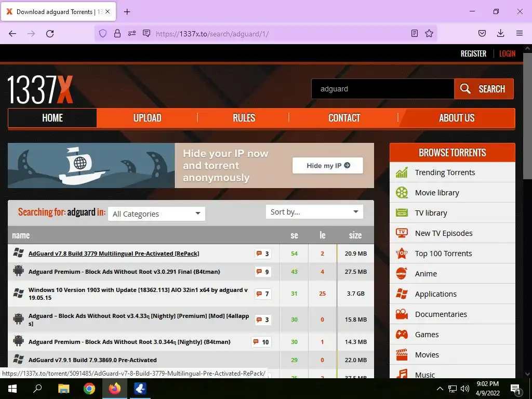532x399 pixels.
Task: Click the 1337X site logo
Action: 40,89
